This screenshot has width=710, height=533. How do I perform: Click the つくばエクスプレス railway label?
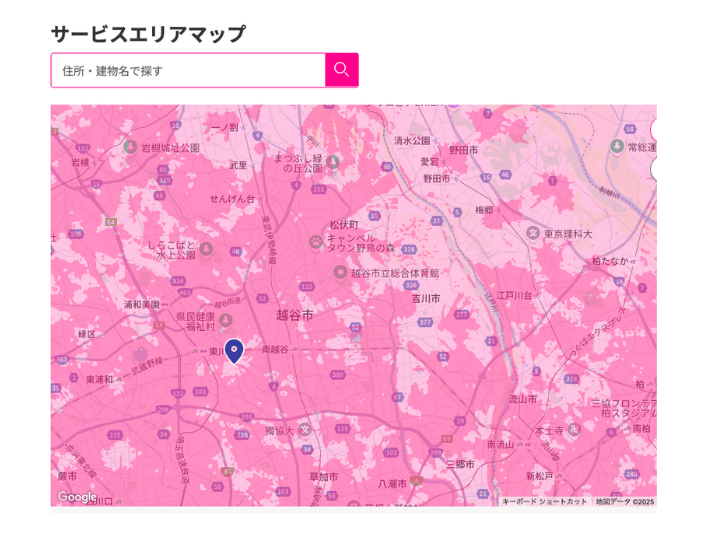coord(598,333)
